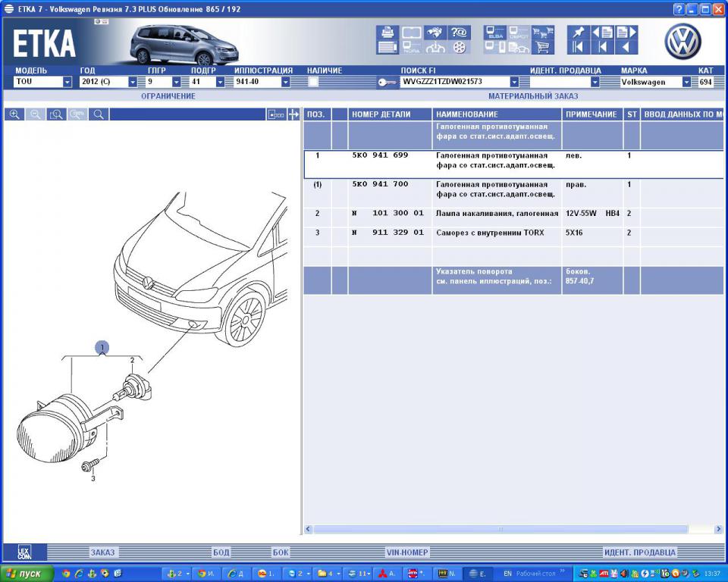Click the plain magnifier icon
This screenshot has width=728, height=582.
click(x=99, y=114)
